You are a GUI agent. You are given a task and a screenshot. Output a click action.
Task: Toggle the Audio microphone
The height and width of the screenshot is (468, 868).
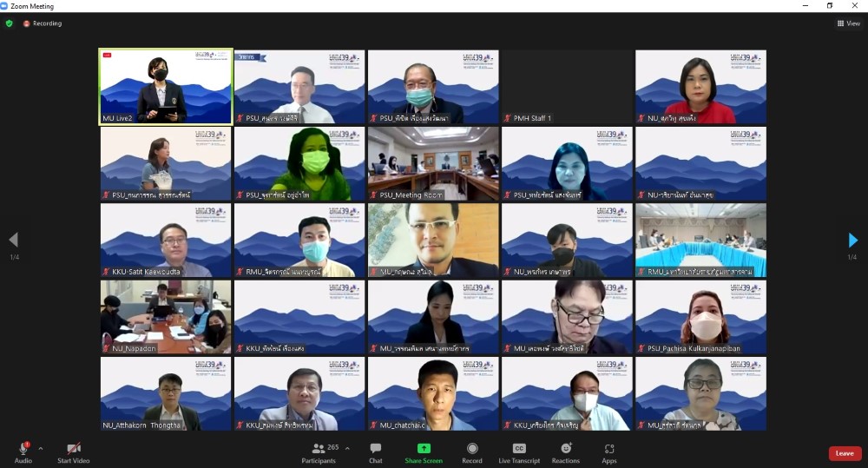point(23,452)
